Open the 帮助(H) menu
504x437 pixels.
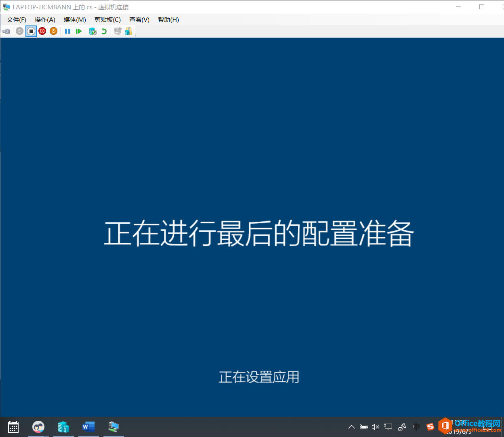tap(169, 20)
